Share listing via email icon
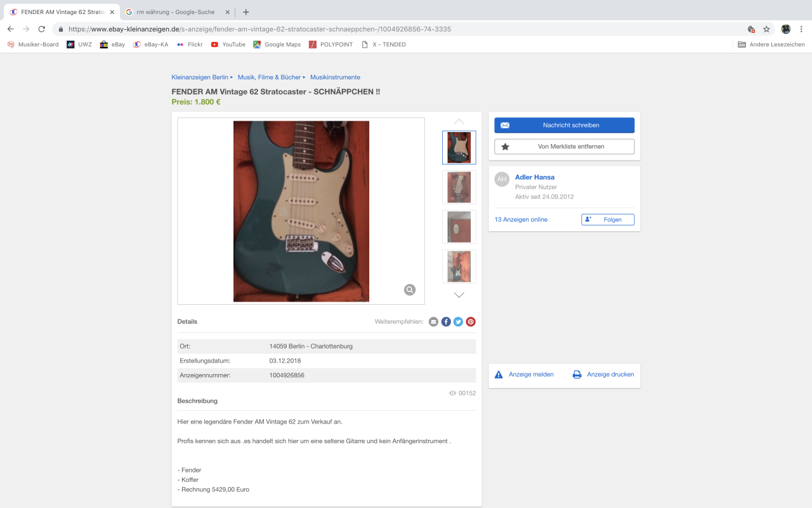 point(433,322)
